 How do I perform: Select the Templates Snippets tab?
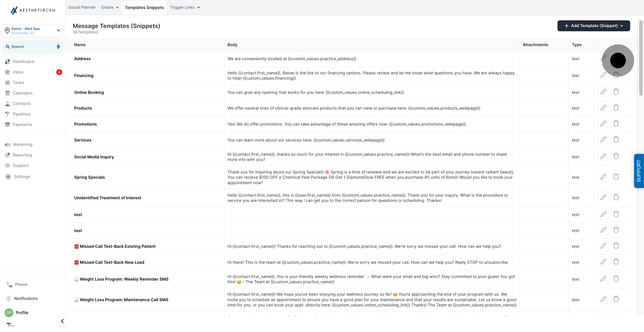click(144, 7)
